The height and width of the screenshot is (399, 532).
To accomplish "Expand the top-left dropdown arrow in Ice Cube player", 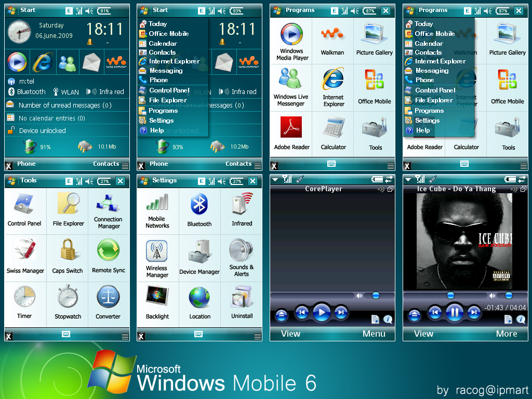I will (x=408, y=179).
